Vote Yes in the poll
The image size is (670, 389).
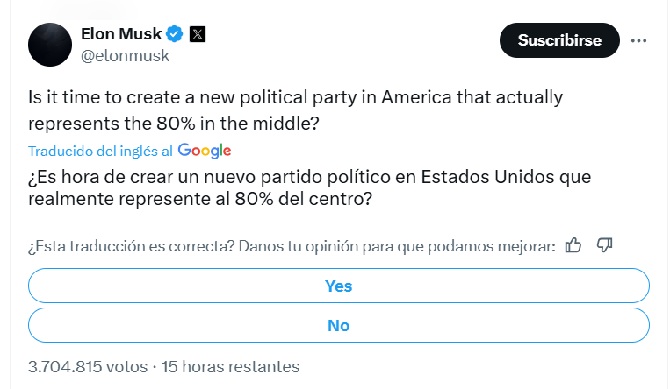(x=339, y=286)
